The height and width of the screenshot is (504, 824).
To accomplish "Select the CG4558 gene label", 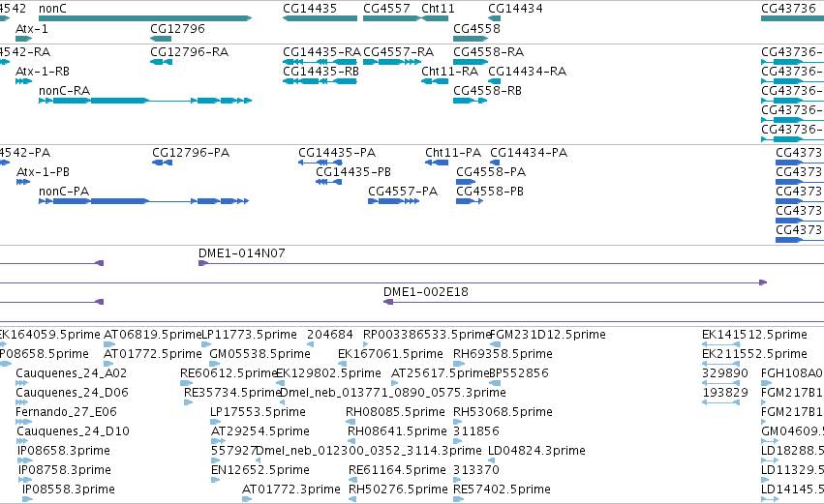I will (476, 29).
